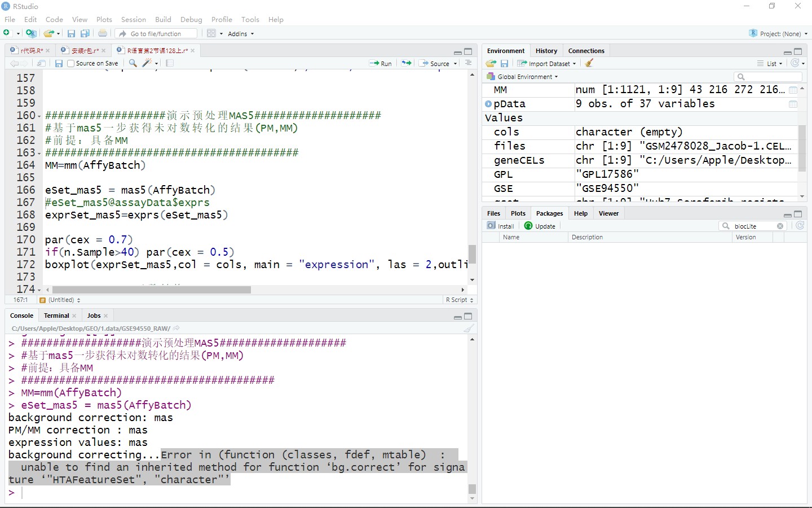812x508 pixels.
Task: Maximize the Console pane
Action: (x=468, y=316)
